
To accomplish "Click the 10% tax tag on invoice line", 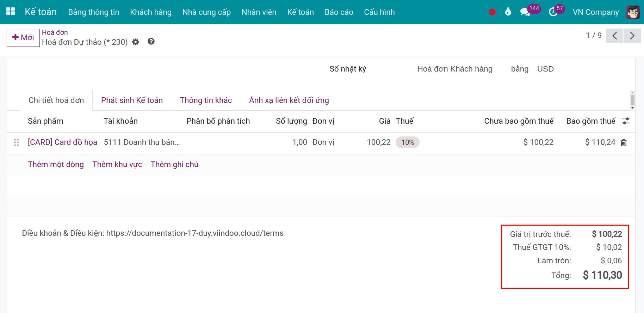I will pos(408,142).
